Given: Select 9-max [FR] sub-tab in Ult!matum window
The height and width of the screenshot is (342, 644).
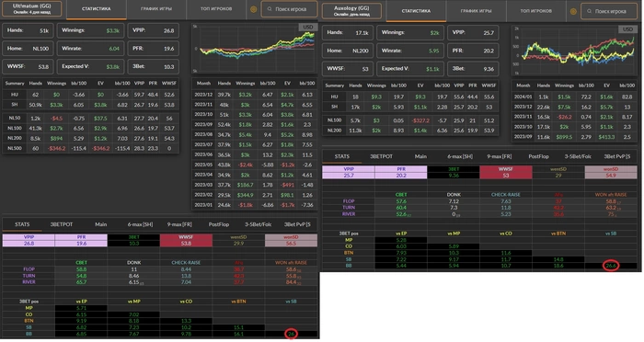Looking at the screenshot, I should pos(179,224).
